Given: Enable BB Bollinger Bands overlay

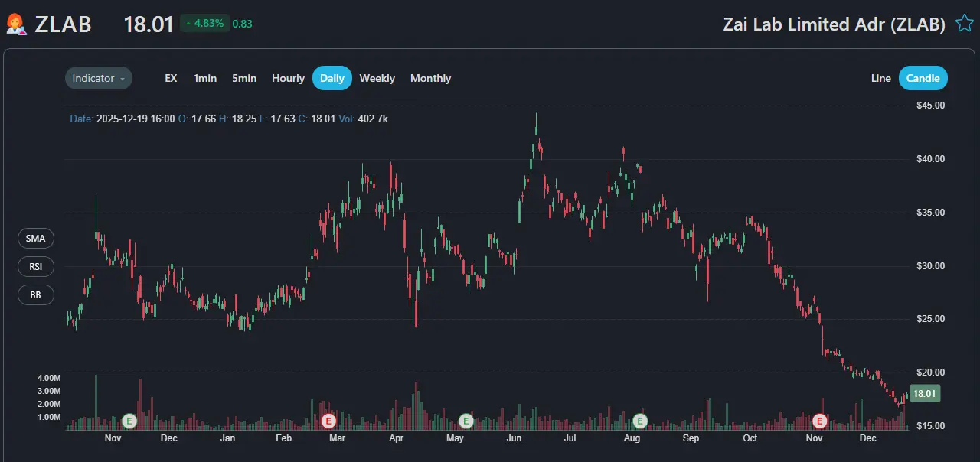Looking at the screenshot, I should click(36, 294).
